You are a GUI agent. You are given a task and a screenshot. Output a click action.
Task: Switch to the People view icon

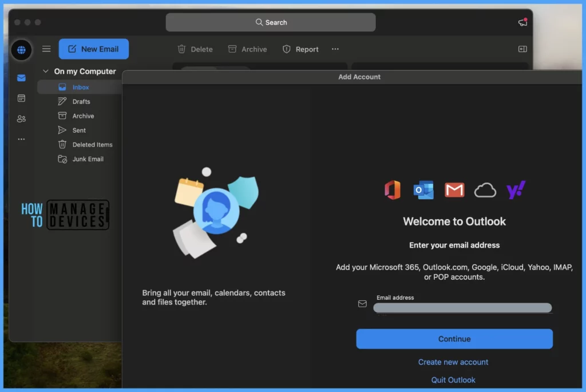(21, 119)
